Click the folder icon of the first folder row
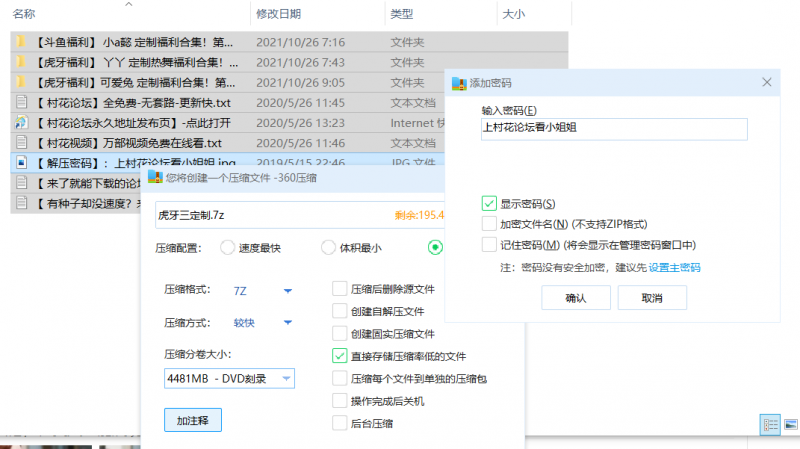800x449 pixels. (x=21, y=42)
